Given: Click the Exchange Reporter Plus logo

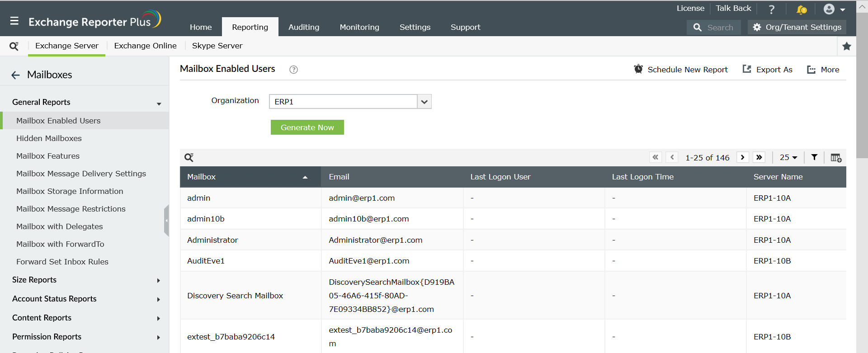Looking at the screenshot, I should [x=94, y=20].
